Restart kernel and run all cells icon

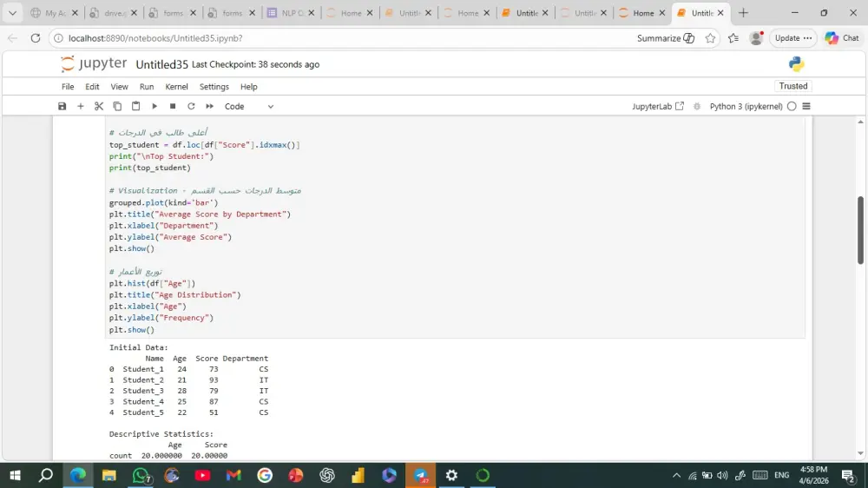(210, 106)
